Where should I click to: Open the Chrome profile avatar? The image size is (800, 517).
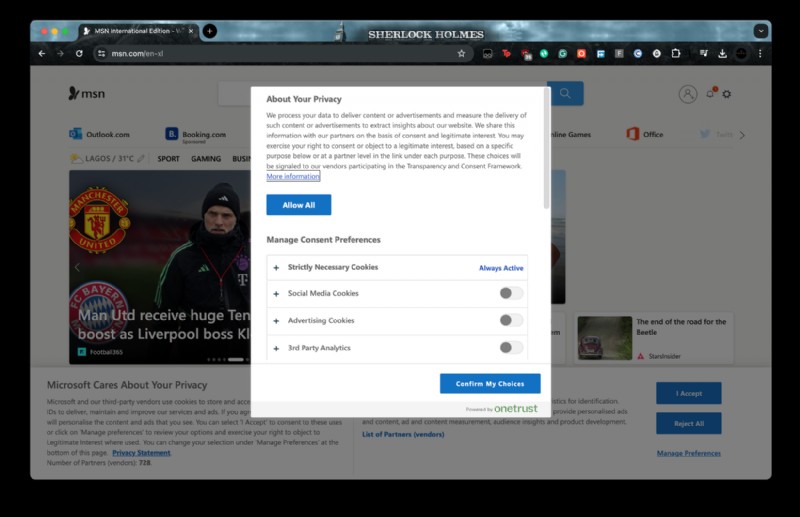pyautogui.click(x=741, y=54)
